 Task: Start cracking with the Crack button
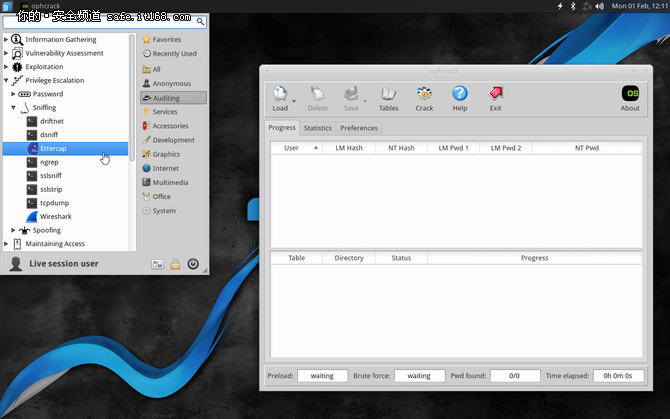click(x=424, y=94)
